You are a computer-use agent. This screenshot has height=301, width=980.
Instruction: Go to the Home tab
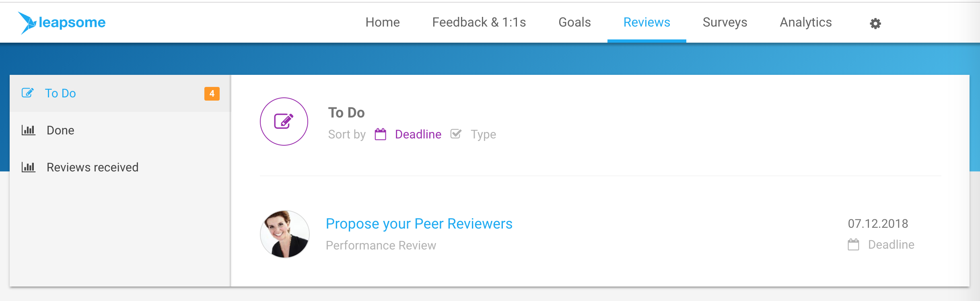[383, 23]
